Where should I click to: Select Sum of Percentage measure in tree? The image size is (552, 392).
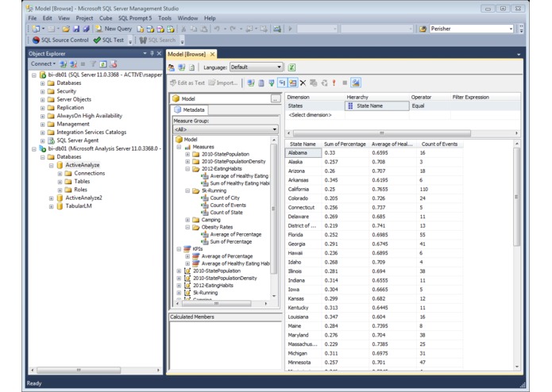[230, 242]
